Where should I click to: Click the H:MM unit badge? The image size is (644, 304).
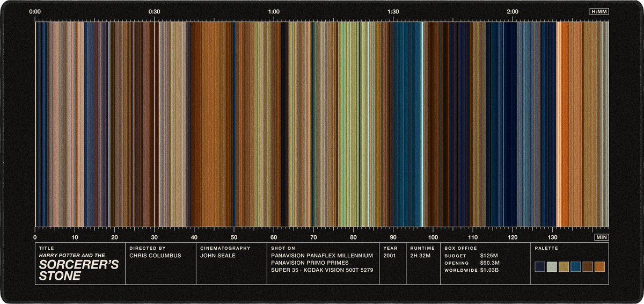599,11
